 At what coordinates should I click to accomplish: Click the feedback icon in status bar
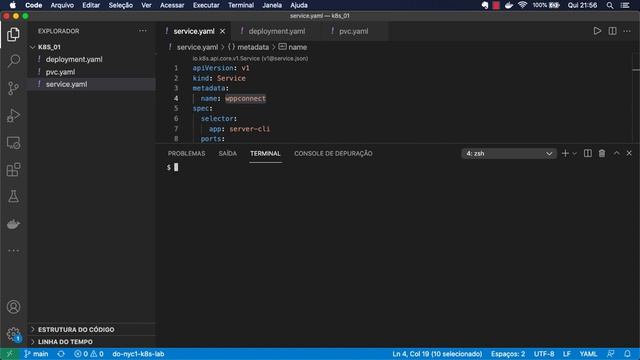click(x=611, y=354)
